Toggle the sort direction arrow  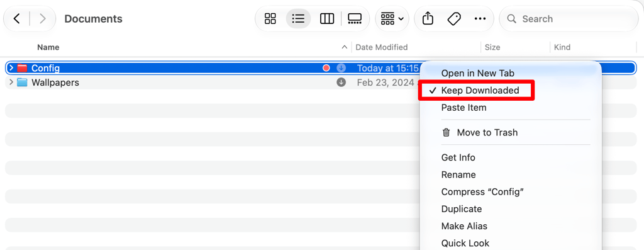coord(345,47)
